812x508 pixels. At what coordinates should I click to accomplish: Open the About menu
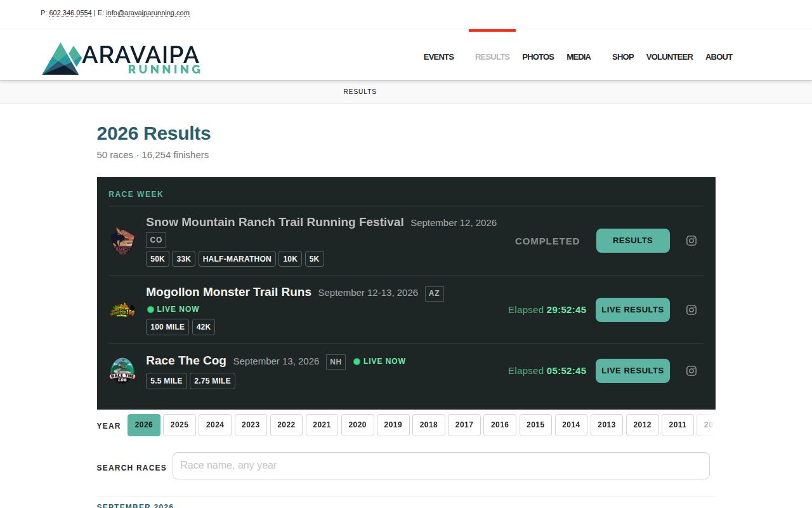coord(719,57)
